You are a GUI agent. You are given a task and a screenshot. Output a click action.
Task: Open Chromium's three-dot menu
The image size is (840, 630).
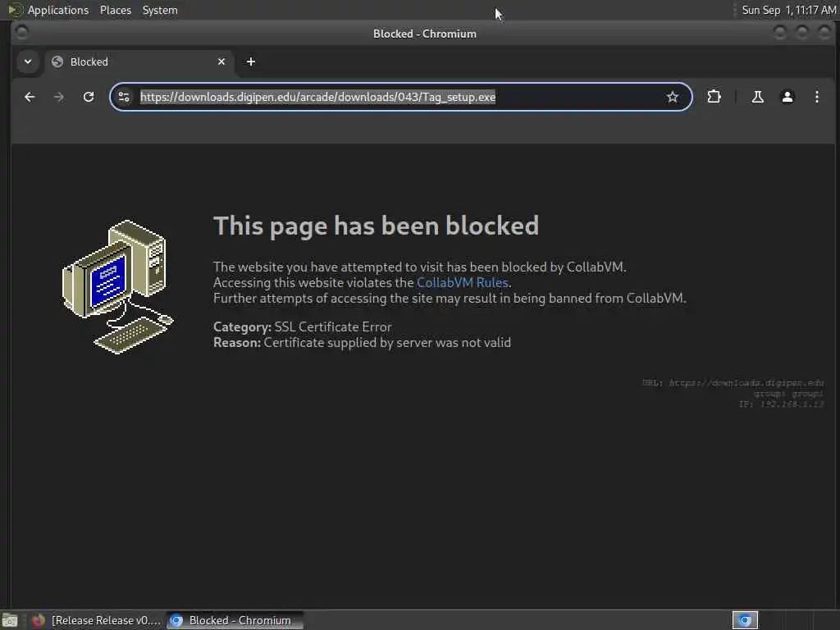click(x=816, y=97)
